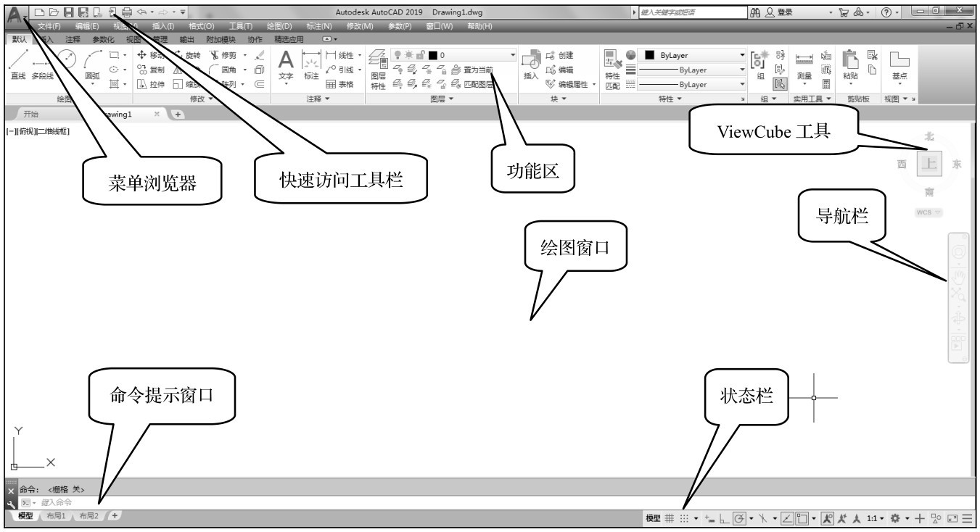Click the Group icon (组)
This screenshot has width=980, height=532.
pos(760,64)
